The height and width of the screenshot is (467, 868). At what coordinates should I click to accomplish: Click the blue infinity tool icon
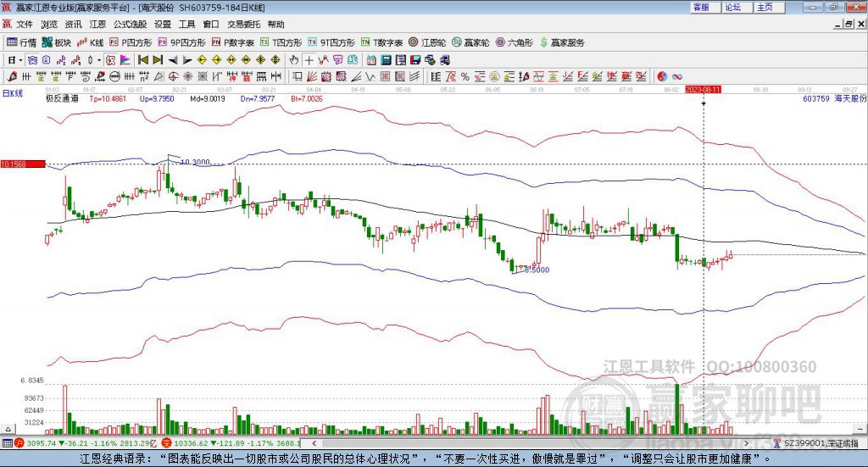pyautogui.click(x=677, y=76)
